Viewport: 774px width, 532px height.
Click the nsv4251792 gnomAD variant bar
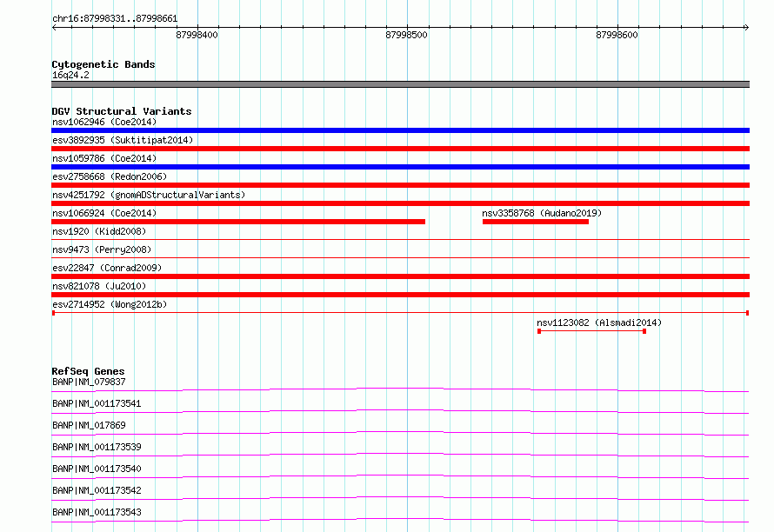(x=400, y=203)
